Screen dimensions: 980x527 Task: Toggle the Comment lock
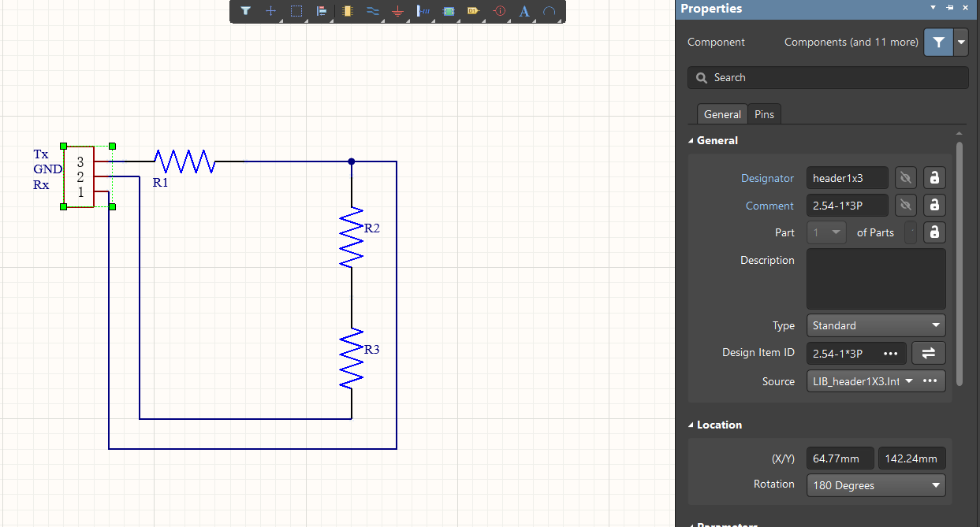click(934, 206)
